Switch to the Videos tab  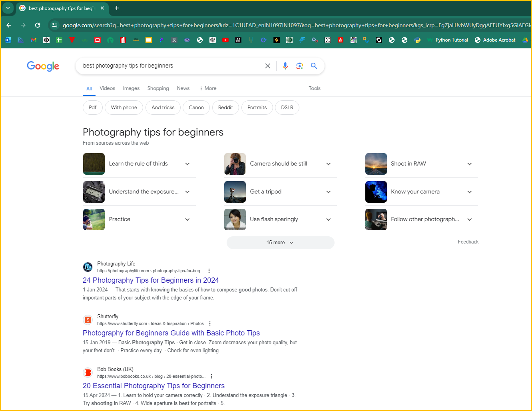click(x=107, y=88)
